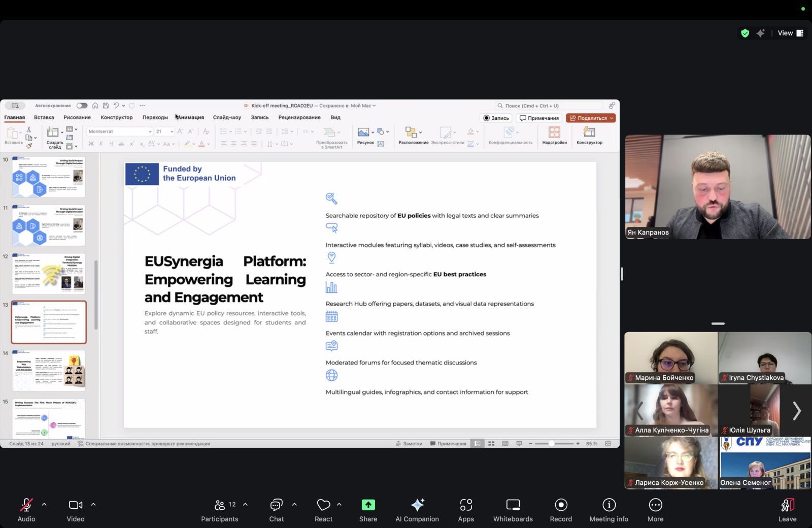812x528 pixels.
Task: Open the Whiteboards tool
Action: click(513, 505)
